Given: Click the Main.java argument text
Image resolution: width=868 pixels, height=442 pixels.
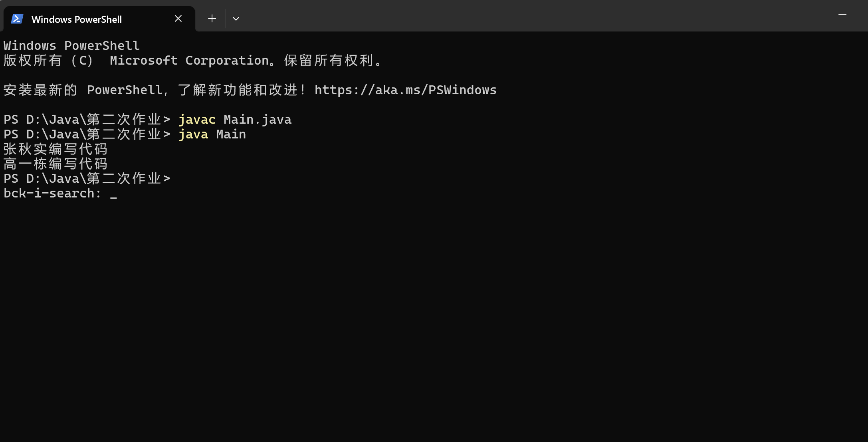Looking at the screenshot, I should coord(258,120).
